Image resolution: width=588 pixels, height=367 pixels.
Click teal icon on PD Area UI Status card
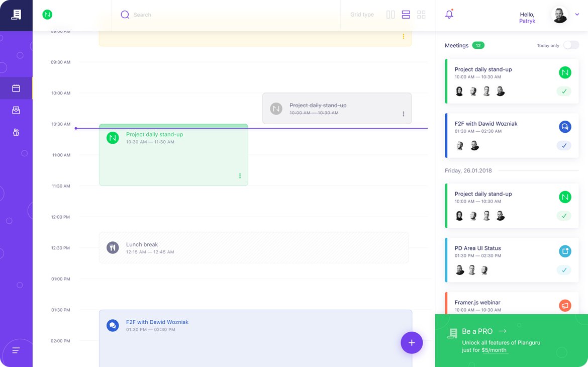click(x=565, y=251)
